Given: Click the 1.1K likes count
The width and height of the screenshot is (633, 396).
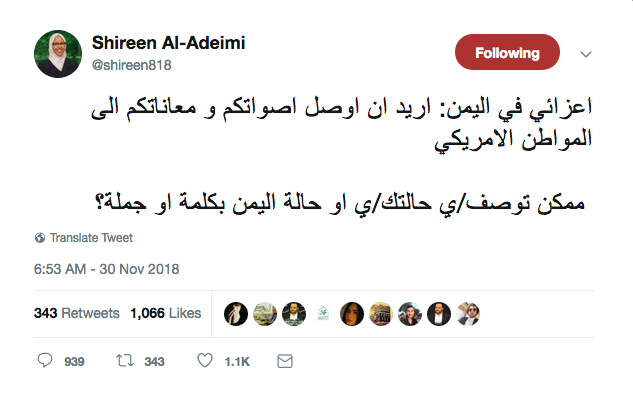Looking at the screenshot, I should click(237, 361).
